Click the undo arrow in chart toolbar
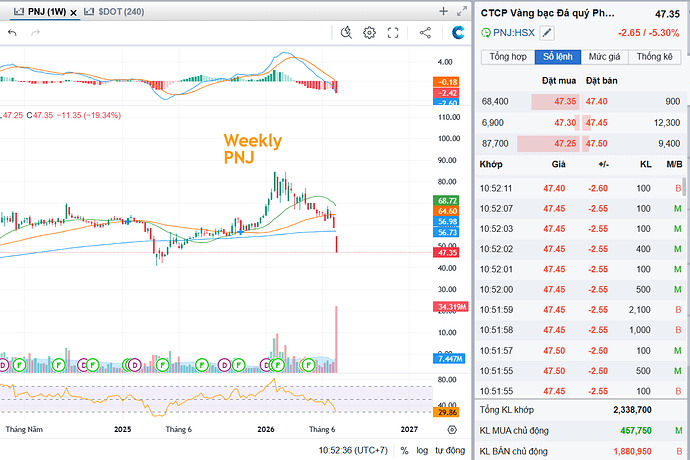690x460 pixels. point(12,33)
